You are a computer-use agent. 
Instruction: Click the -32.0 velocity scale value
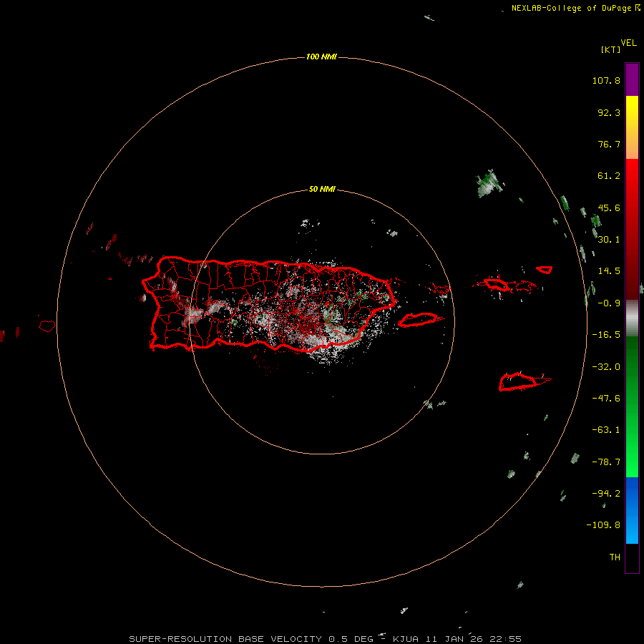(606, 367)
